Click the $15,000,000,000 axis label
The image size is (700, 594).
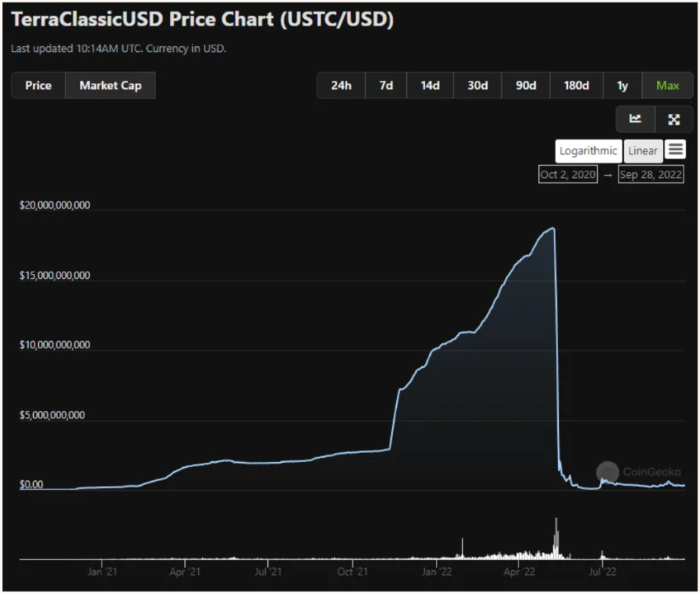coord(54,275)
